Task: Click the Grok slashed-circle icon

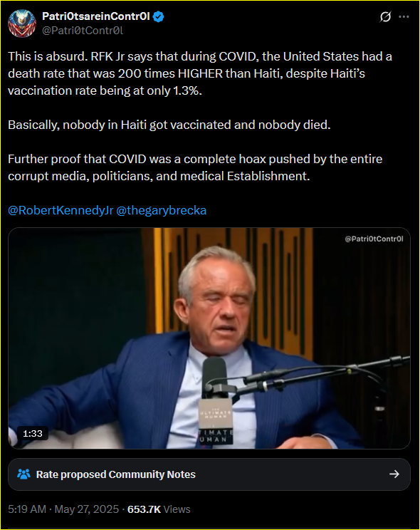Action: point(385,16)
